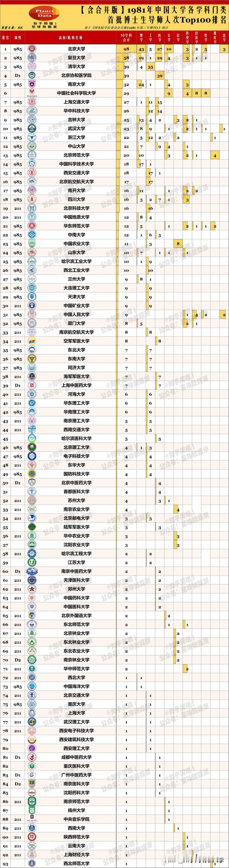The width and height of the screenshot is (229, 868).
Task: Select the 农学 column header
Action: click(x=178, y=37)
